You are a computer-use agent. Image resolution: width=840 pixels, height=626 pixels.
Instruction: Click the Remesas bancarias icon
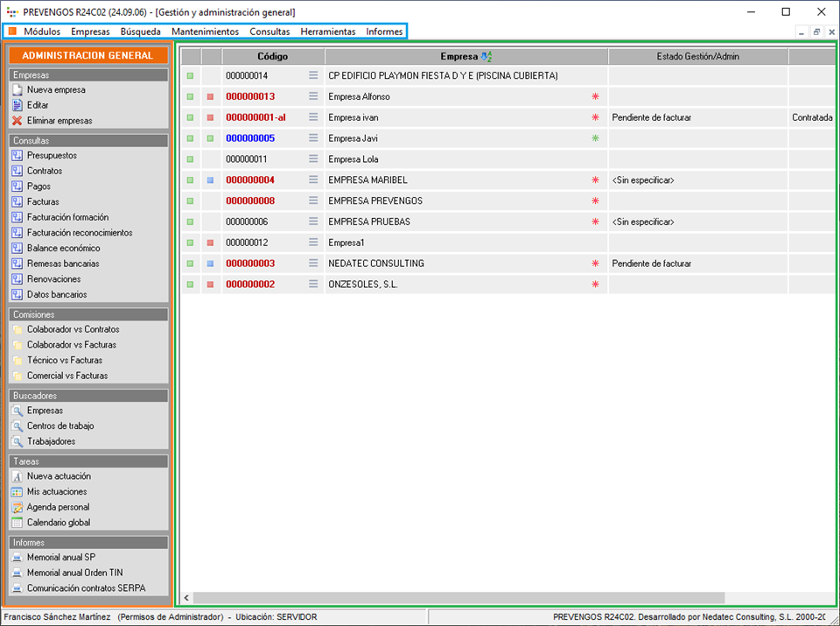click(x=17, y=264)
